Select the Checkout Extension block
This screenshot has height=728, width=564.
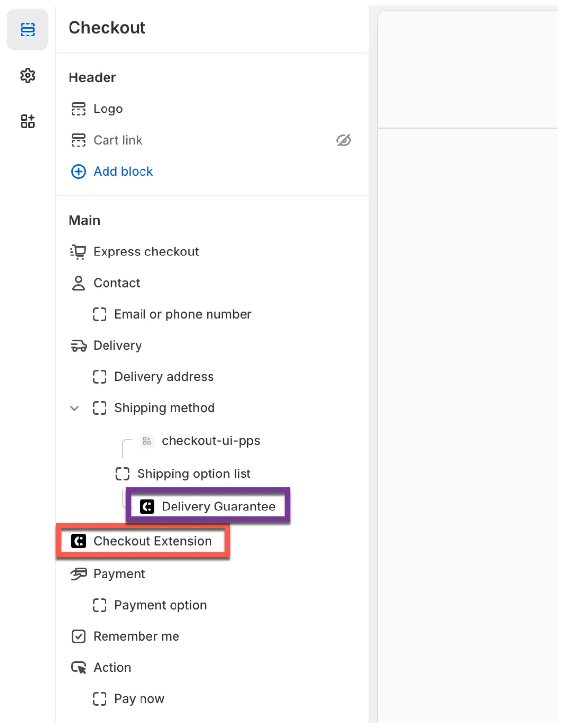[x=152, y=541]
